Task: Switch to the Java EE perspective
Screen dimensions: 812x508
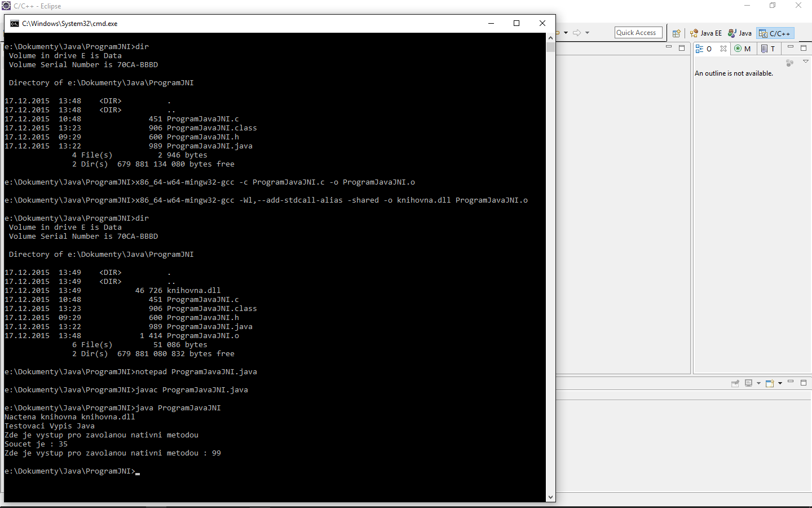Action: (705, 33)
